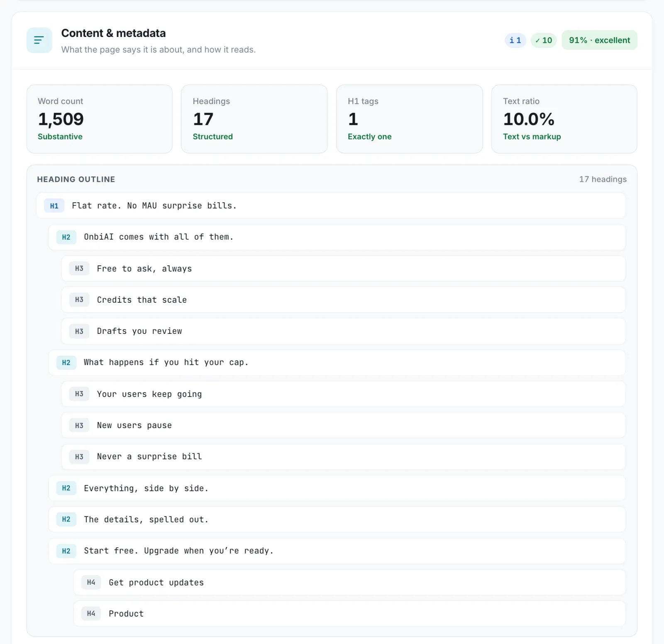Click the Content & metadata section icon
The width and height of the screenshot is (664, 644).
click(39, 40)
